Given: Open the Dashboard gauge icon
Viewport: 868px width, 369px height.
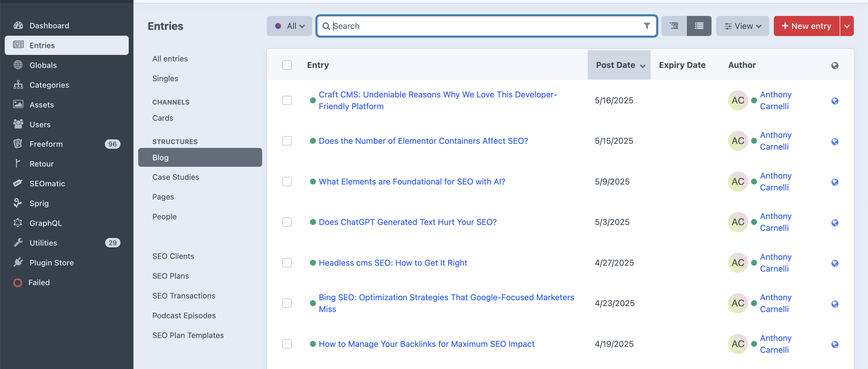Looking at the screenshot, I should point(18,26).
